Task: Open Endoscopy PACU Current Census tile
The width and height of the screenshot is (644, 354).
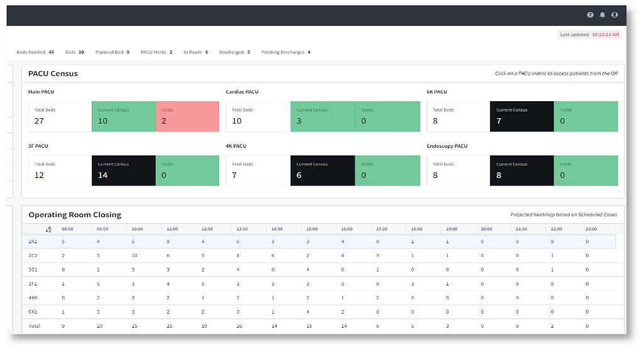Action: click(x=522, y=170)
